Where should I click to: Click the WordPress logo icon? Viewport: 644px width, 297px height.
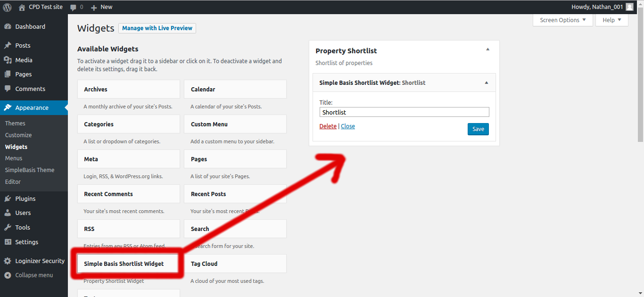(x=8, y=7)
